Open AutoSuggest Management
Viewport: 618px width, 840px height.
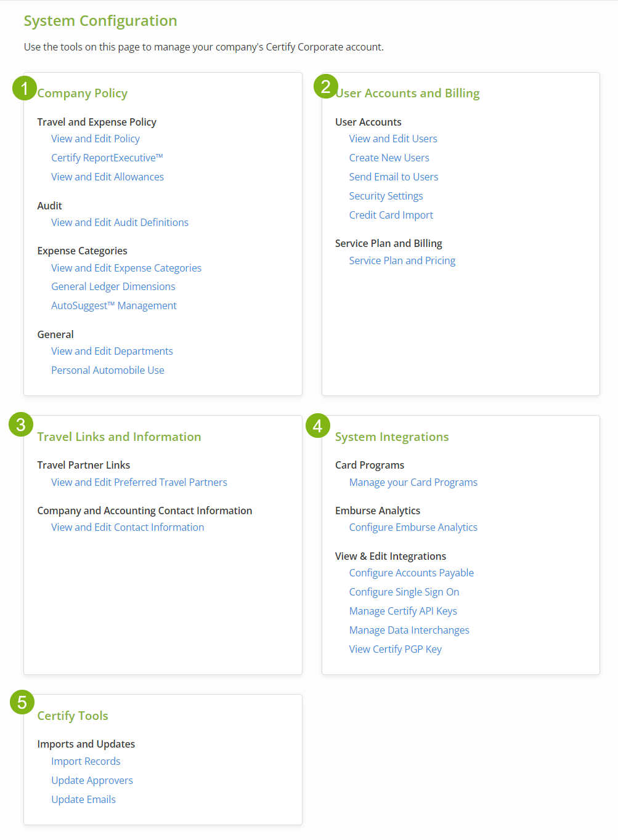click(113, 305)
